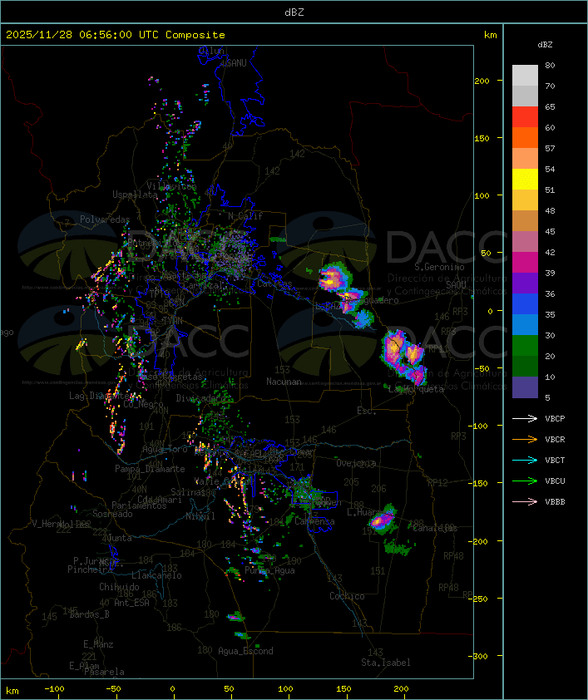Image resolution: width=588 pixels, height=700 pixels.
Task: Select the light gray 70-80 dBZ swatch
Action: [525, 75]
